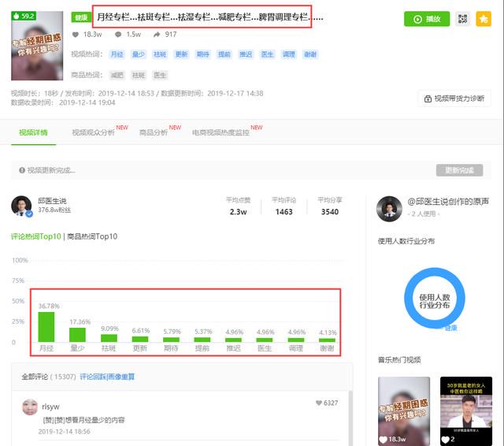The height and width of the screenshot is (446, 504).
Task: Click the orange star favorite icon
Action: [x=483, y=19]
